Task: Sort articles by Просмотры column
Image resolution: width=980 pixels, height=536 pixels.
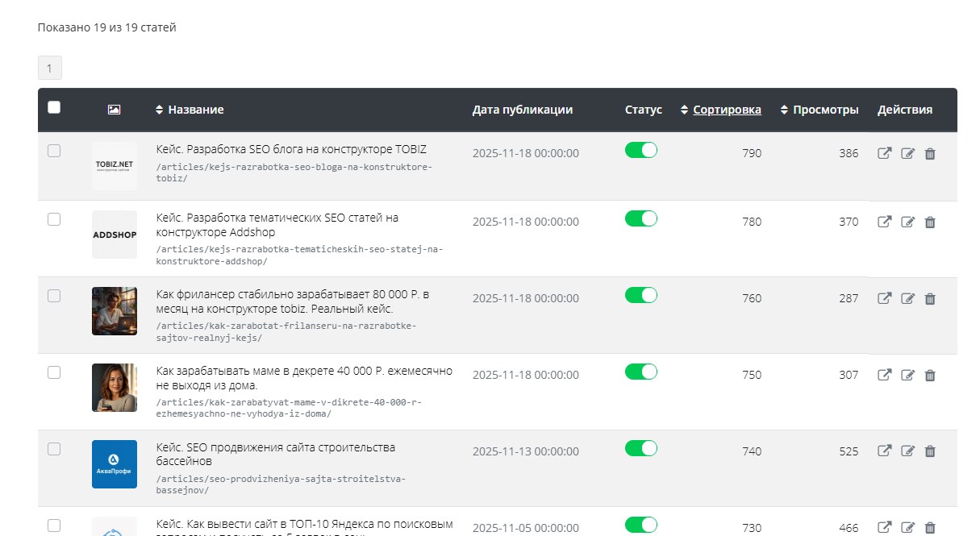Action: 819,110
